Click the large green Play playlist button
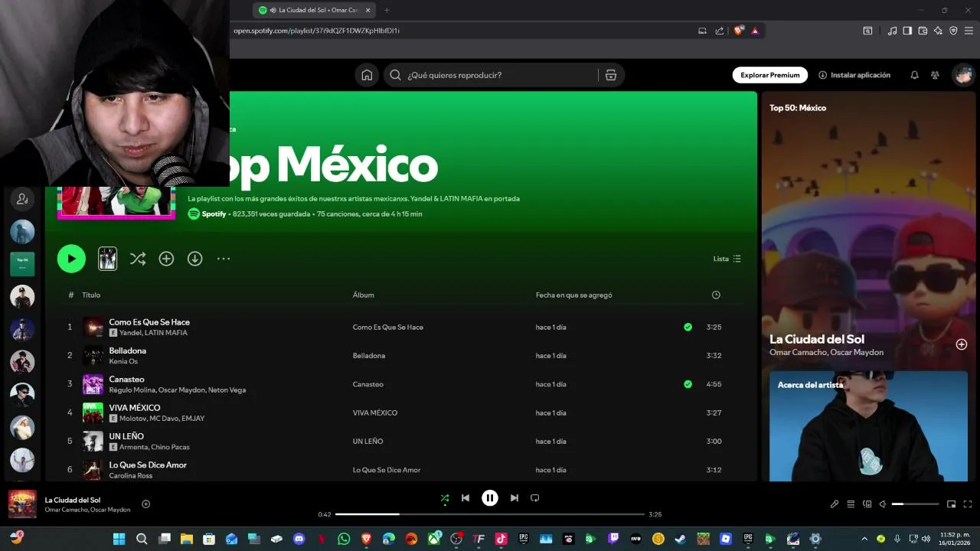 click(71, 259)
